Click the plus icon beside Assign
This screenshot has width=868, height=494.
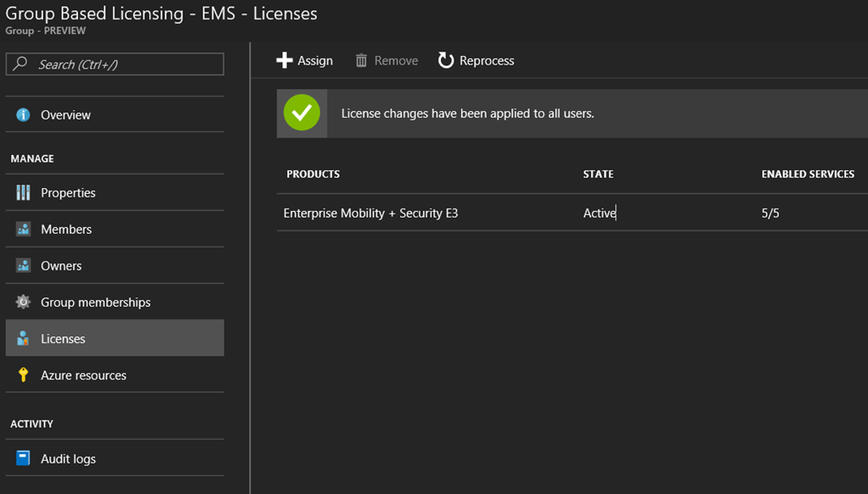(x=285, y=61)
